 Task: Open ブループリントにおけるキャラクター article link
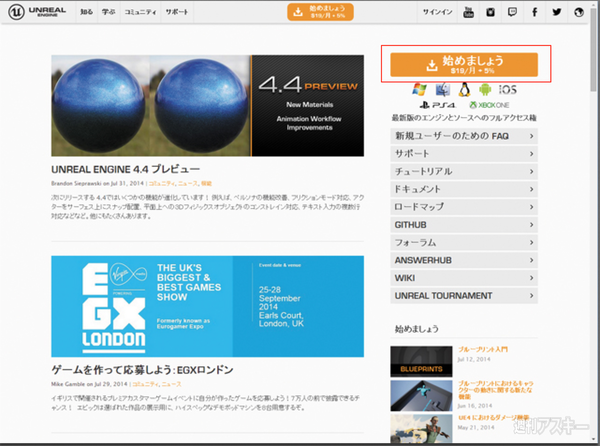pos(496,390)
